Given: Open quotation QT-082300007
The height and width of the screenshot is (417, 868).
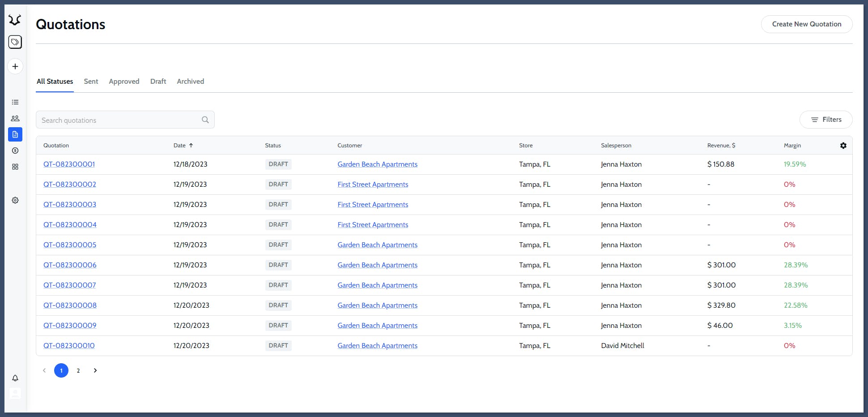Looking at the screenshot, I should click(x=69, y=285).
